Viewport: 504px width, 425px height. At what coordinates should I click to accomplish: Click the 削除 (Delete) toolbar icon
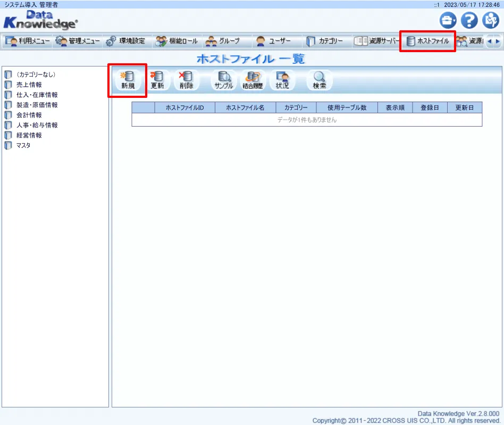[186, 80]
